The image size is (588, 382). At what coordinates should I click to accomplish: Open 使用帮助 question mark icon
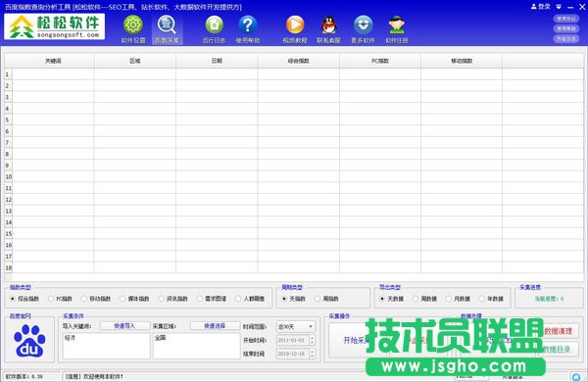(248, 25)
